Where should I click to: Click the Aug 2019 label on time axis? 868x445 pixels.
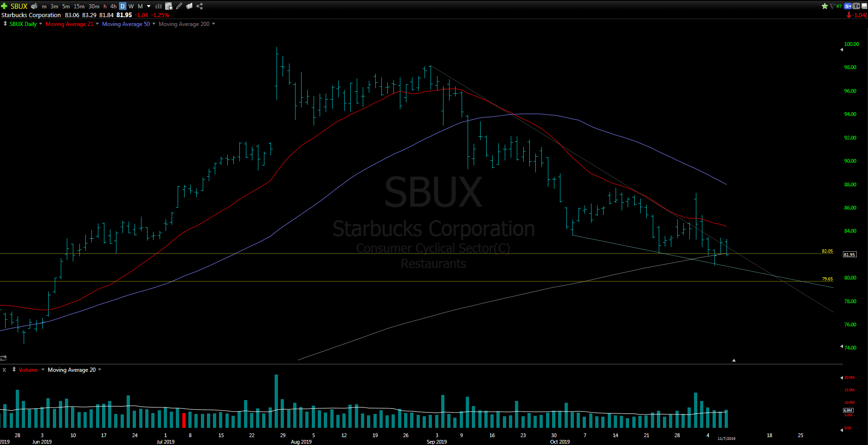(301, 442)
